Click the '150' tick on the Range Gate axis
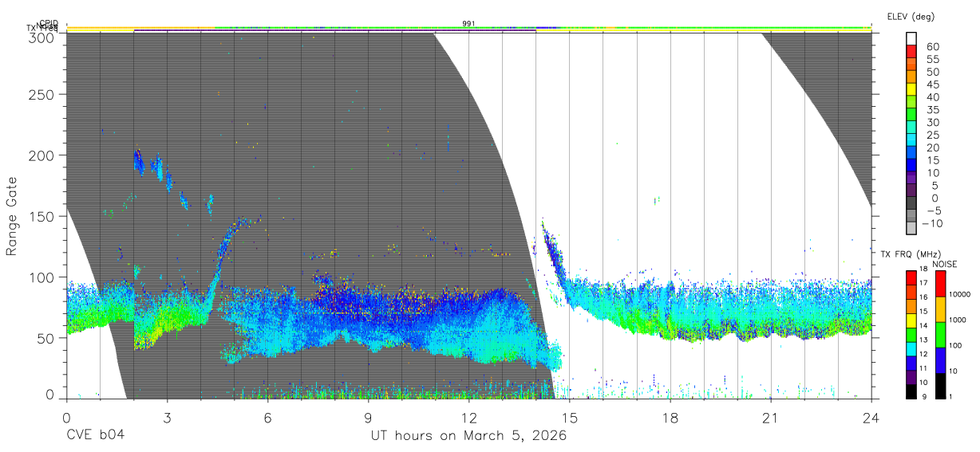This screenshot has height=452, width=980. [x=41, y=216]
